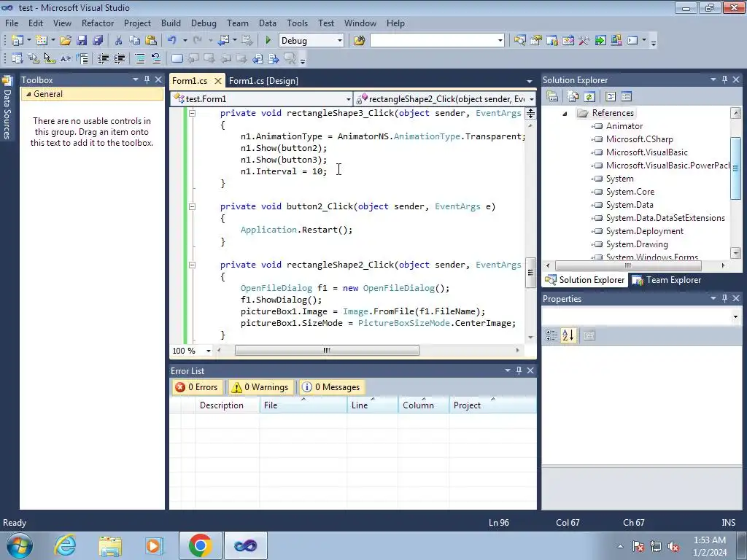Click the code editor horizontal scrollbar thumb

point(327,351)
